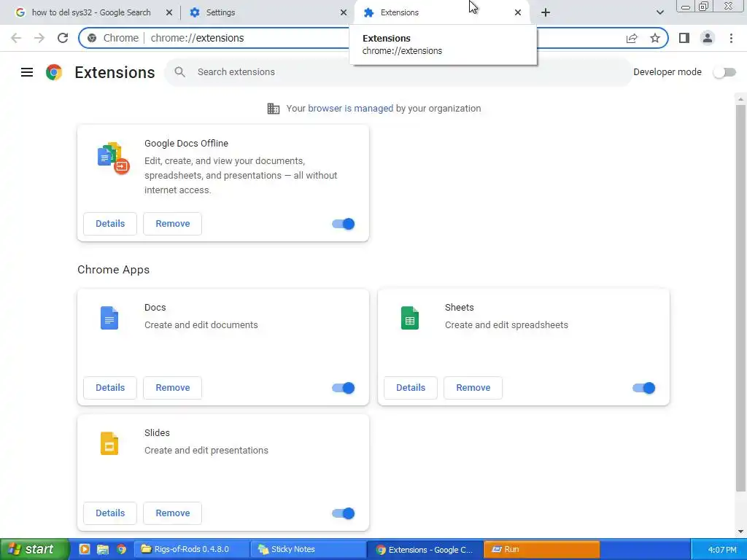Viewport: 747px width, 560px height.
Task: Toggle Developer mode switch
Action: click(x=724, y=72)
